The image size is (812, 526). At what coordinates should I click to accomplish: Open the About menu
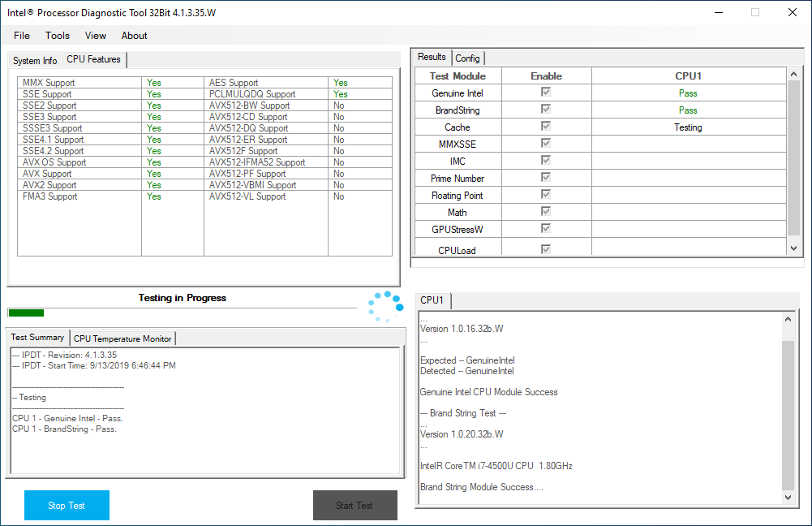pyautogui.click(x=135, y=36)
